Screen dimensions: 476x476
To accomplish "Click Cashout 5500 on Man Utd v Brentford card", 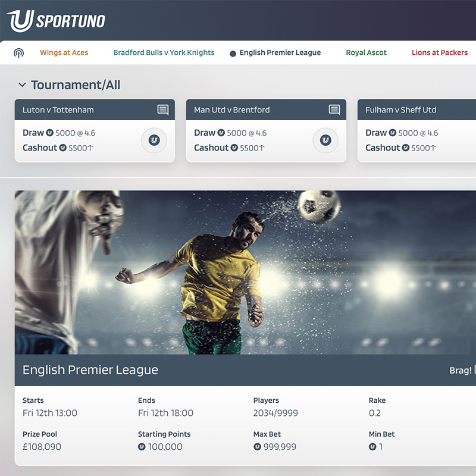I will coord(229,148).
